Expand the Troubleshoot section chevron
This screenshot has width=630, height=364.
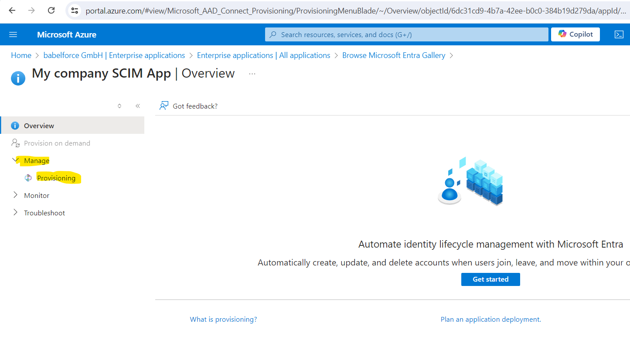(x=16, y=212)
